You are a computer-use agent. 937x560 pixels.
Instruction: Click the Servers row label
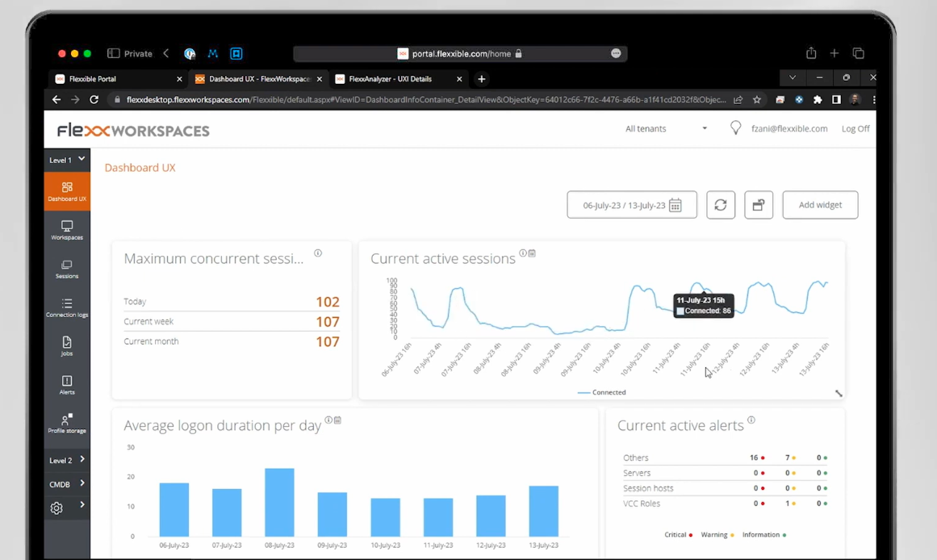click(637, 473)
